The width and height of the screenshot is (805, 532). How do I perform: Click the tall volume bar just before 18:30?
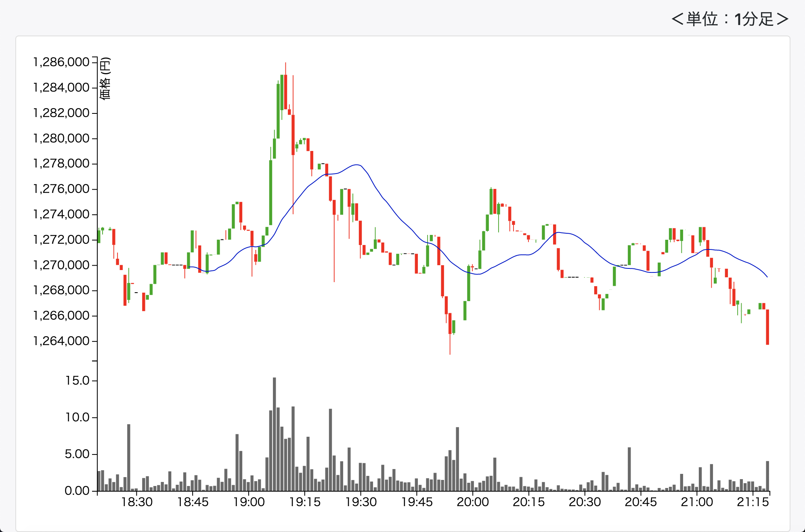[x=129, y=457]
